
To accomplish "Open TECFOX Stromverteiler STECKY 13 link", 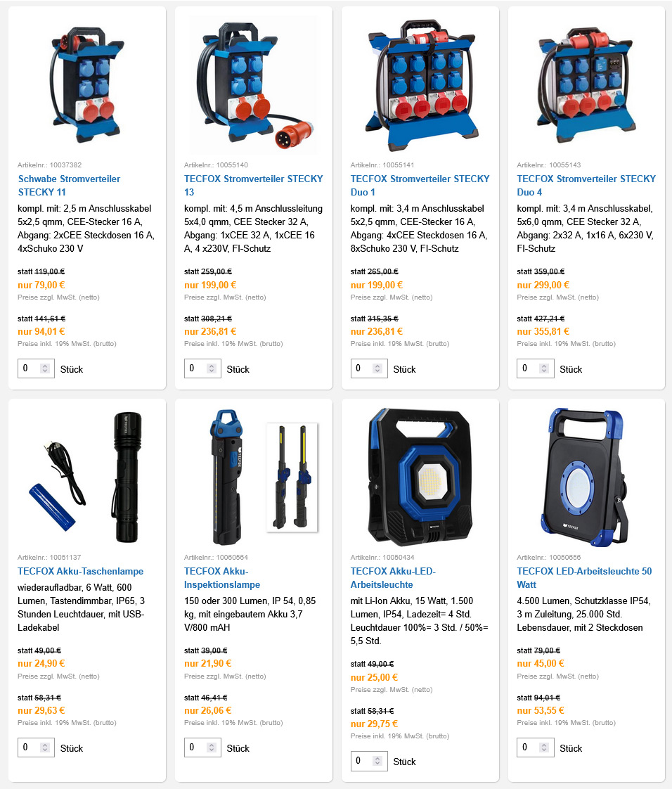I will pyautogui.click(x=254, y=185).
